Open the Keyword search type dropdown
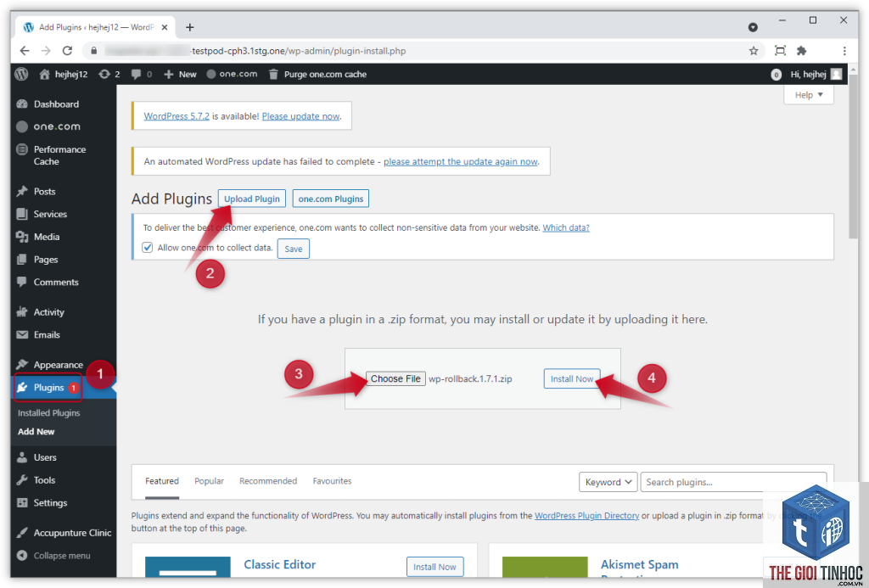Viewport: 869px width, 588px height. (608, 482)
